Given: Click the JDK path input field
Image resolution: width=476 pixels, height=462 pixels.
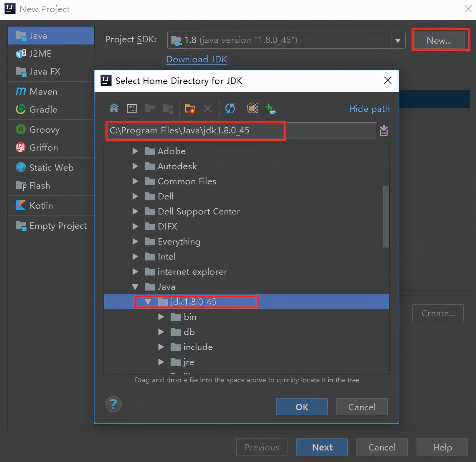Looking at the screenshot, I should pos(241,131).
